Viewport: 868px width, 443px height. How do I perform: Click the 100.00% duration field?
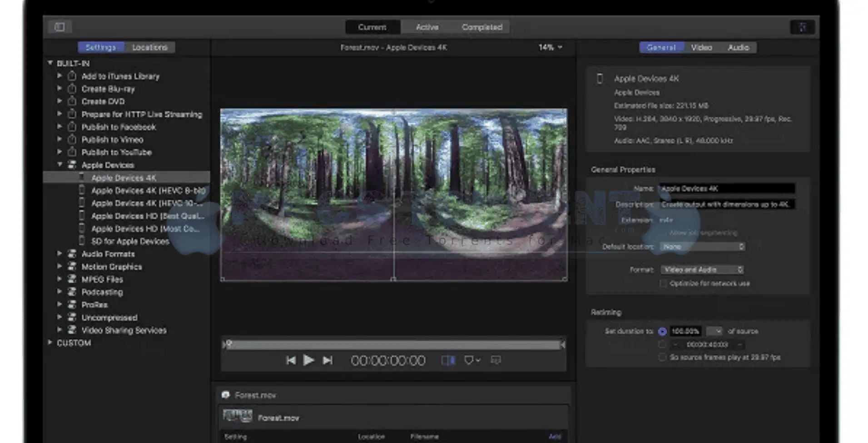[686, 331]
